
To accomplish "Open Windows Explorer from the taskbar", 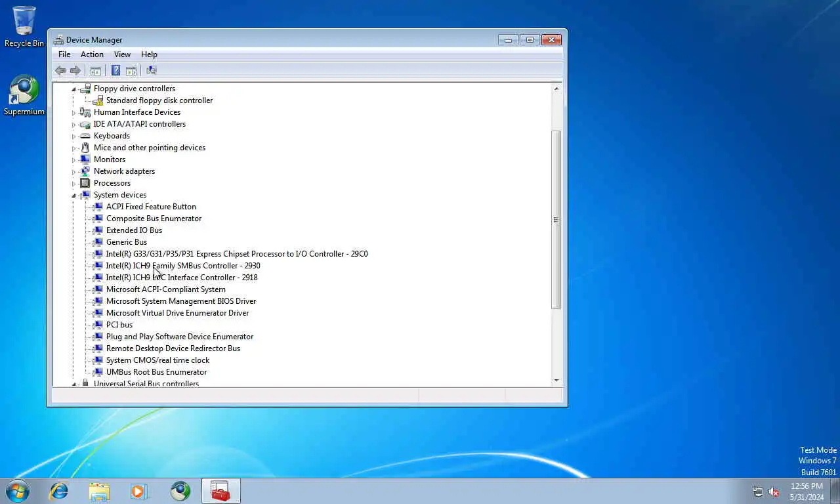I will pyautogui.click(x=99, y=491).
